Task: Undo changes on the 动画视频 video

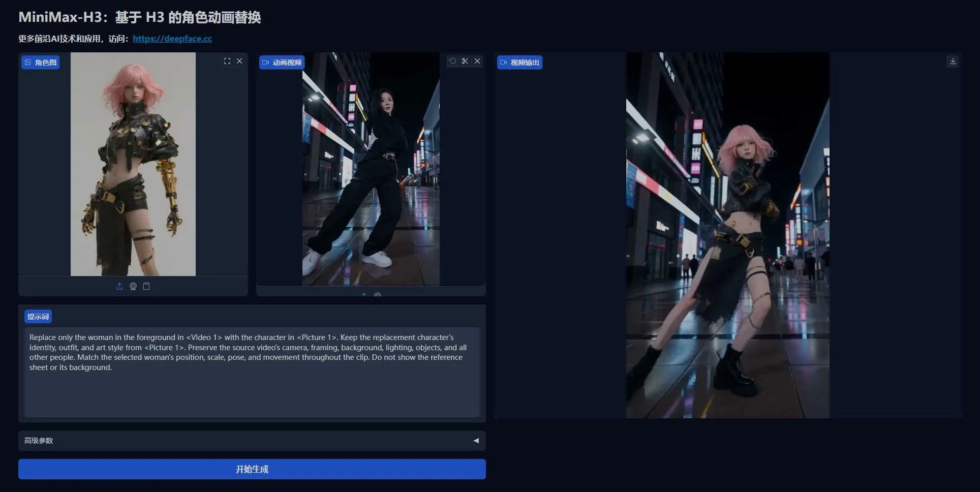Action: tap(452, 61)
